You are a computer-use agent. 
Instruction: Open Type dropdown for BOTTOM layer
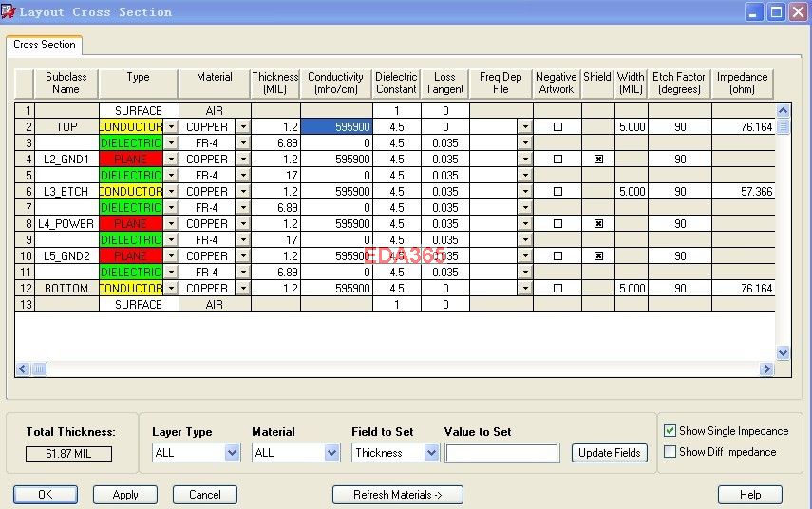point(171,289)
